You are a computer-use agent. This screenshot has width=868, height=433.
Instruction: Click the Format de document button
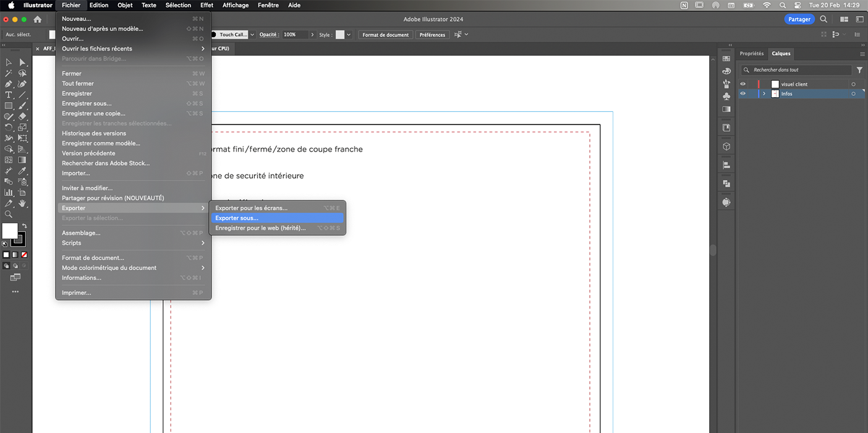[x=385, y=35]
